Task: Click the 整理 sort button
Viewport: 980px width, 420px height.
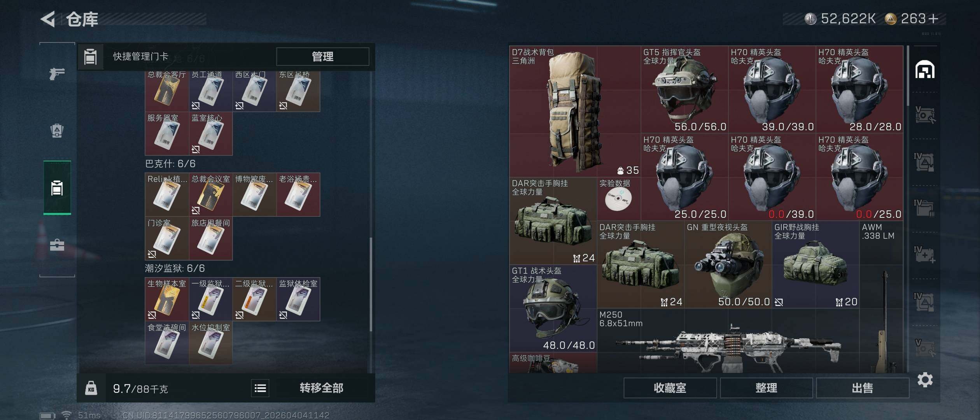Action: [766, 388]
